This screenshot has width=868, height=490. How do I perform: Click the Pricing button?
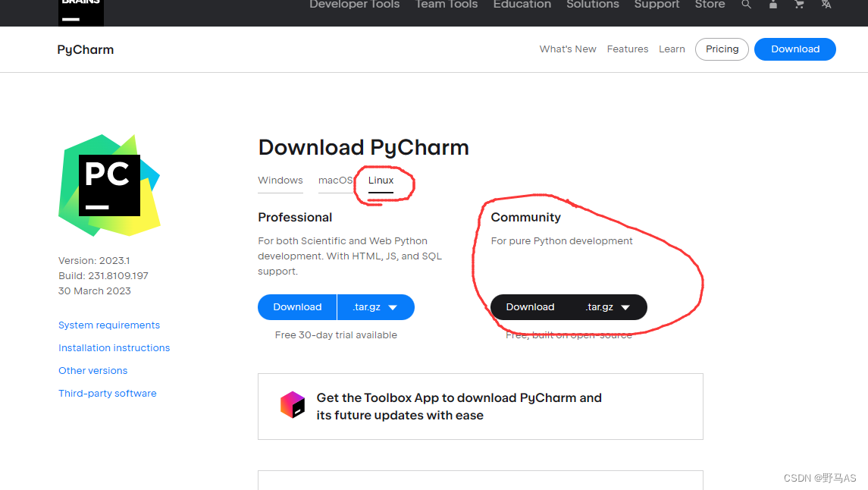coord(721,49)
